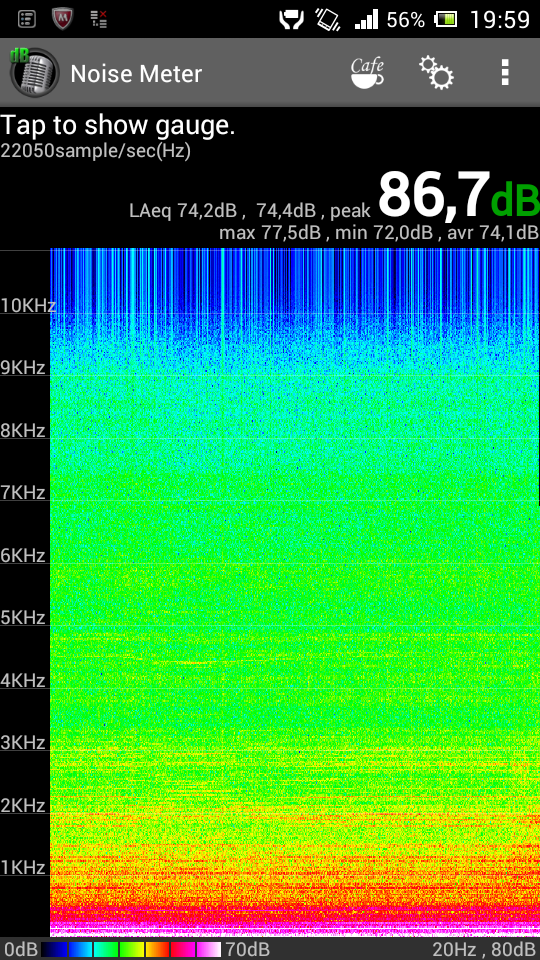540x960 pixels.
Task: Tap the clock showing 19:59
Action: click(500, 20)
